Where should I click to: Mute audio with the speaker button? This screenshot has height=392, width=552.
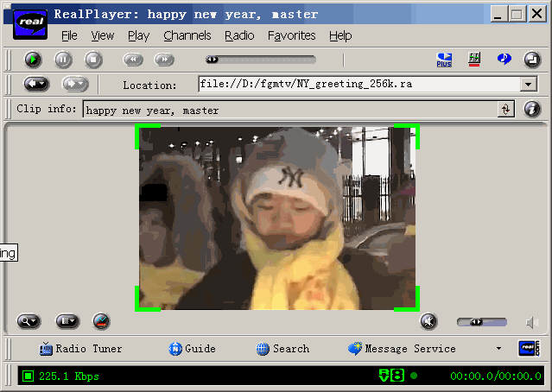coord(429,322)
